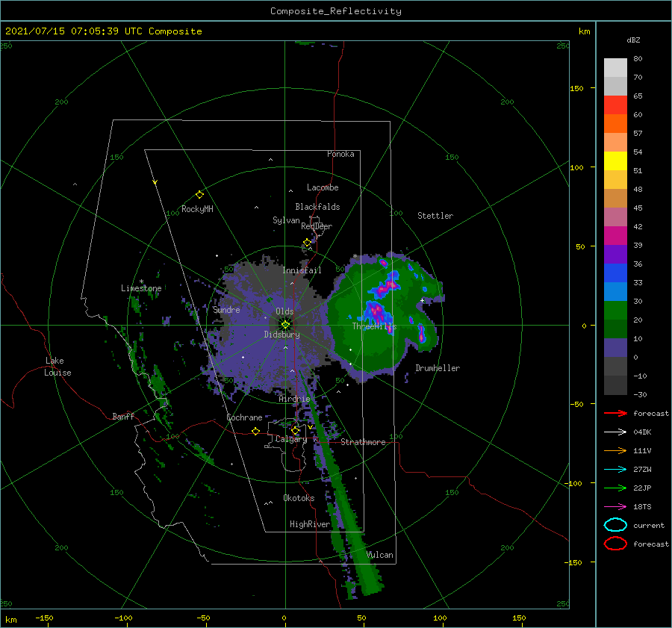Screen dimensions: 672x628
Task: Select the Stettler label
Action: 435,216
